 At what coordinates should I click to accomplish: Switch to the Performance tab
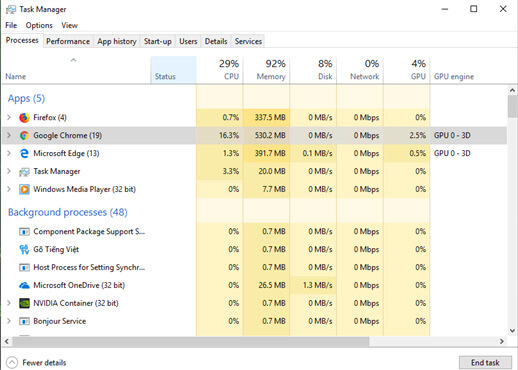tap(68, 41)
